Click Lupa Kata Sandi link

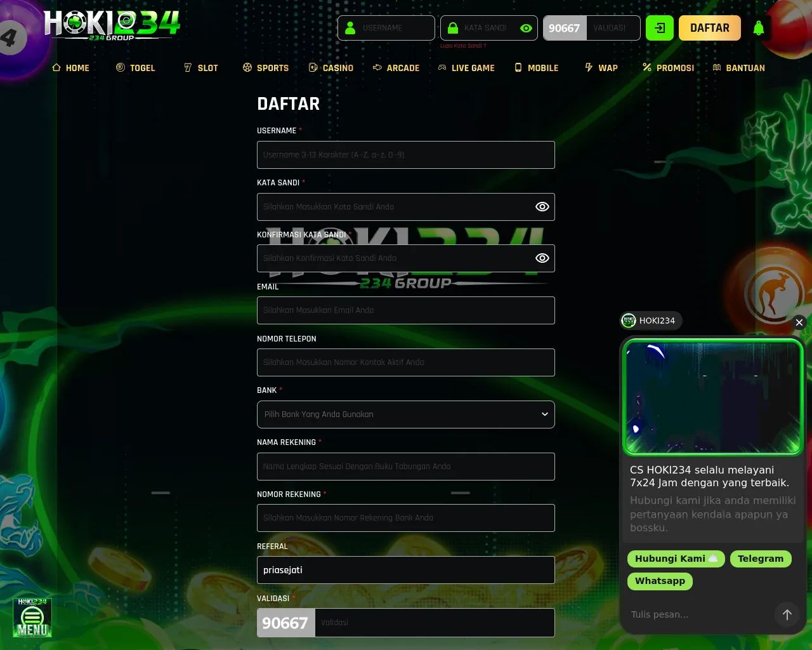(x=463, y=46)
